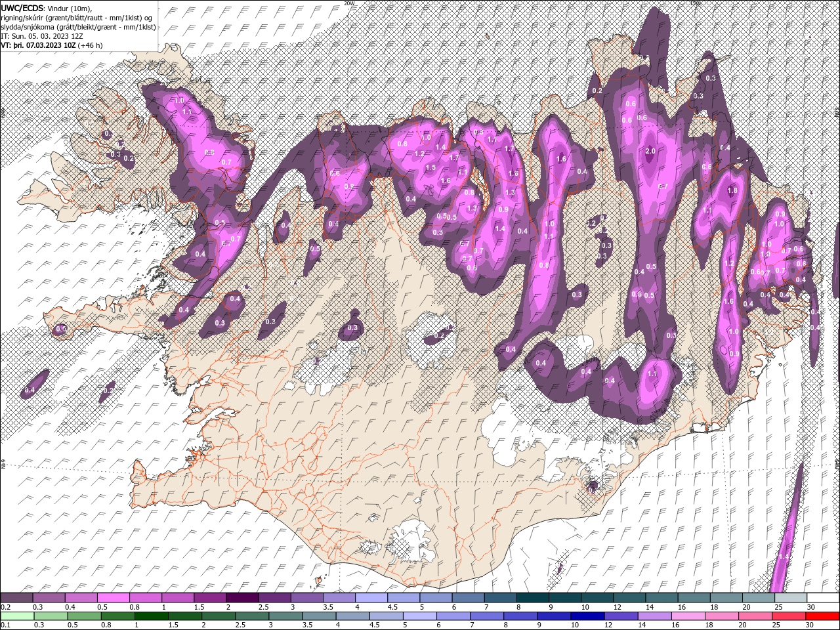Viewport: 840px width, 630px height.
Task: Click the 2.0 precipitation value on the map
Action: [650, 151]
